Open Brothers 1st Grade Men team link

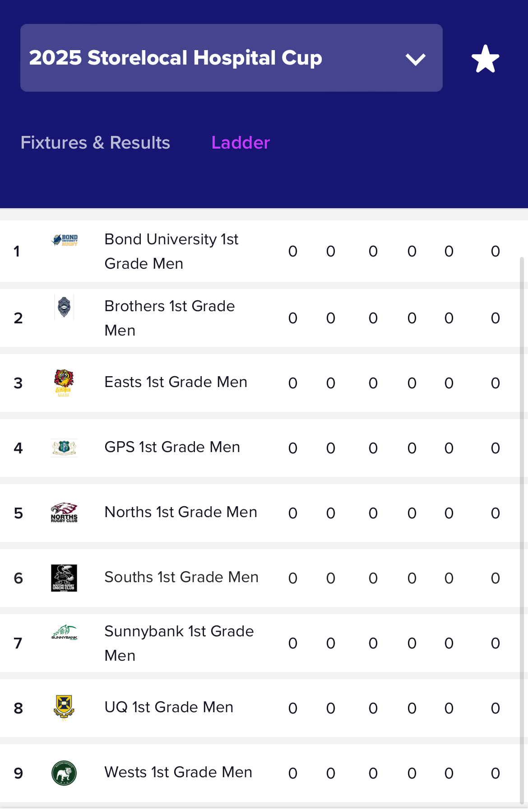click(x=170, y=318)
